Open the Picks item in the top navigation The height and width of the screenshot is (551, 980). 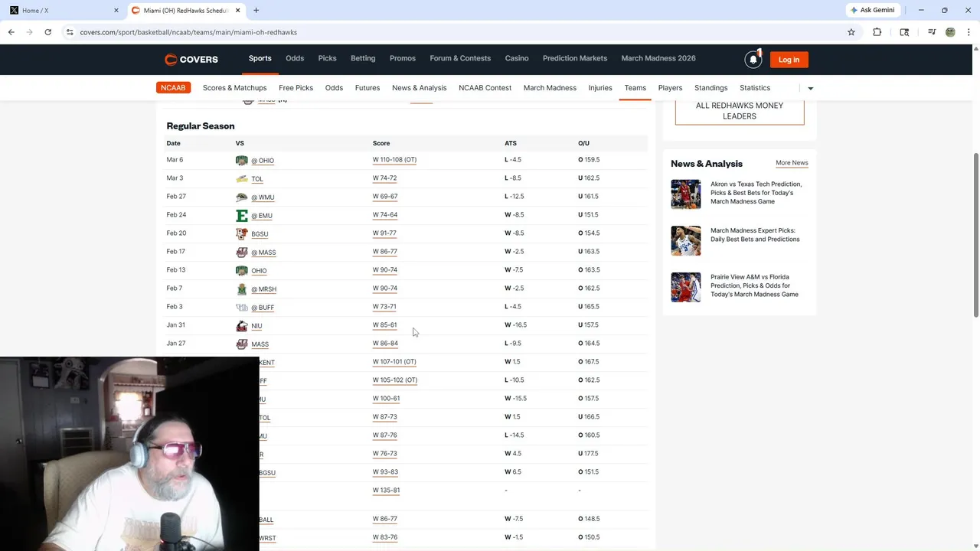327,58
